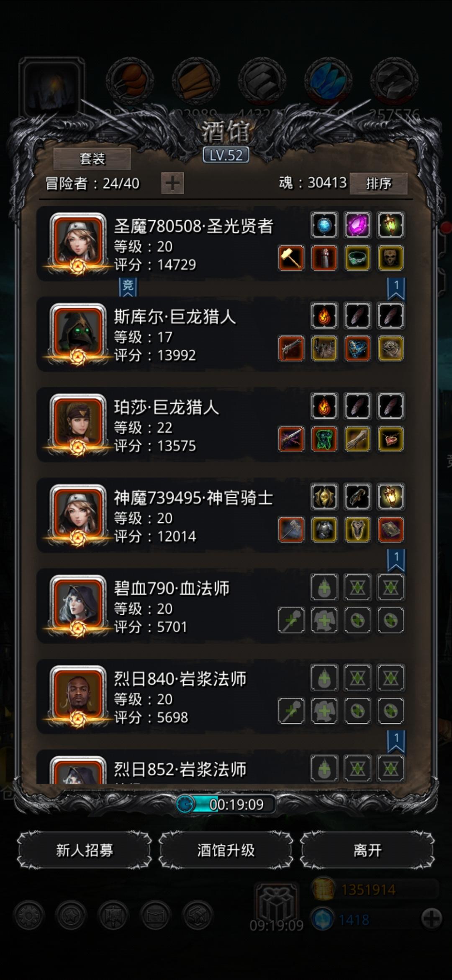Tap the blue orb skill of 圣光贤者
The width and height of the screenshot is (452, 980).
(324, 225)
